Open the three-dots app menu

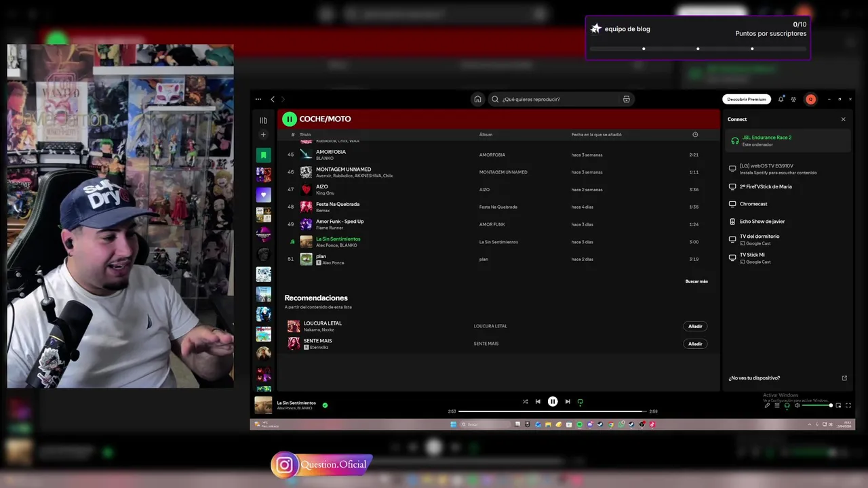tap(258, 99)
